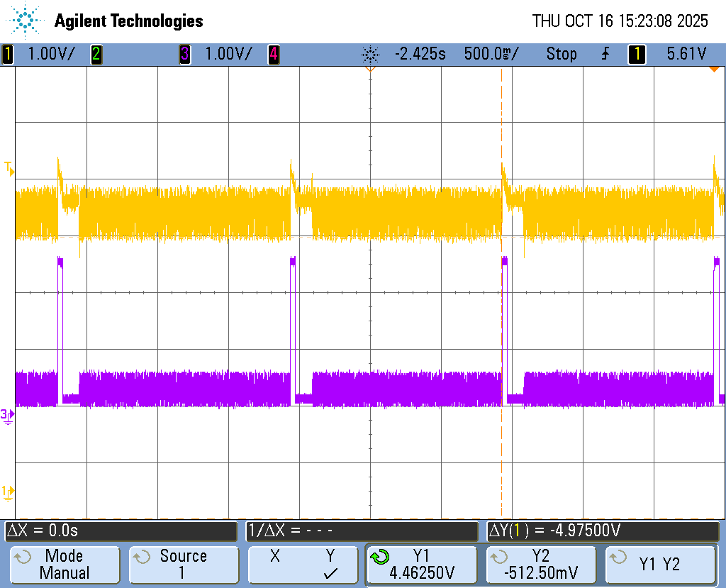Click the 'Stop' run status

[562, 54]
